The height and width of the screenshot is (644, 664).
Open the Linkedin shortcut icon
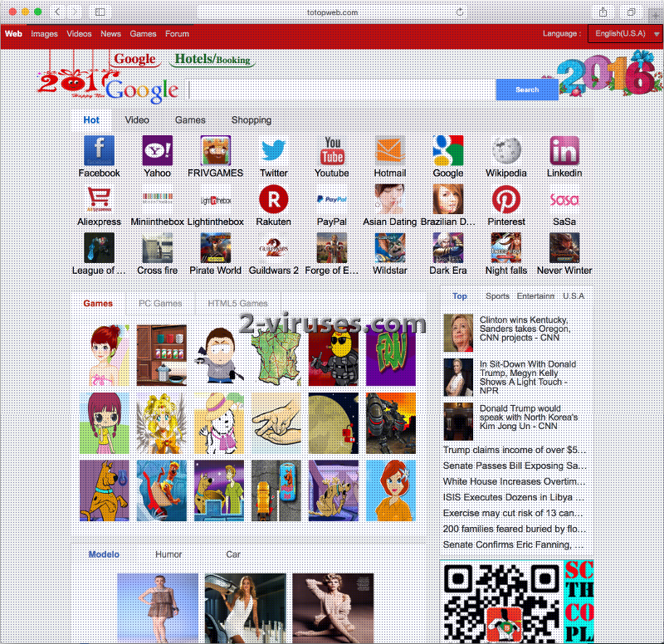pos(564,150)
